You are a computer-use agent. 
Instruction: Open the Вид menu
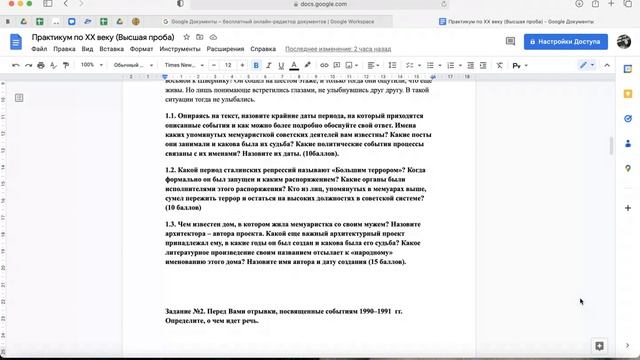pyautogui.click(x=87, y=49)
